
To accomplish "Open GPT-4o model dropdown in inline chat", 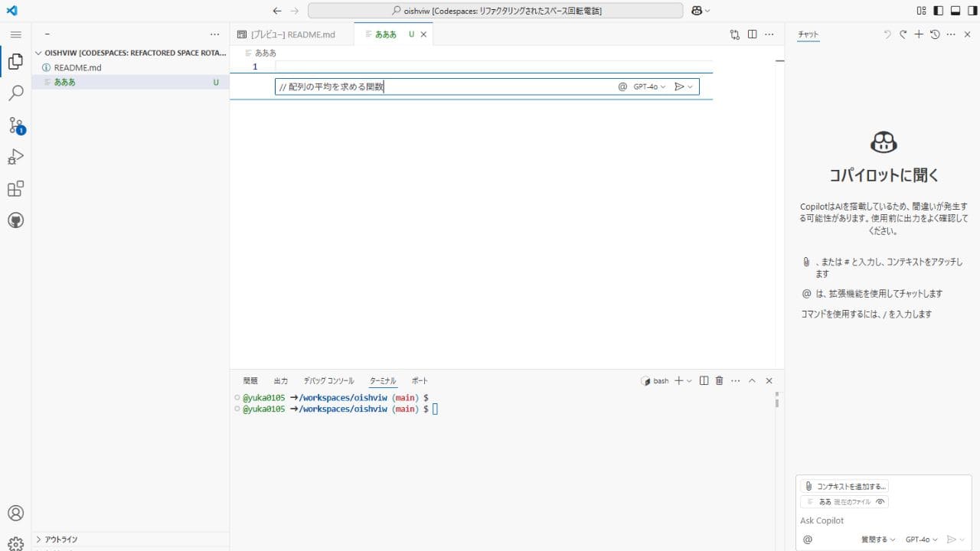I will 649,87.
